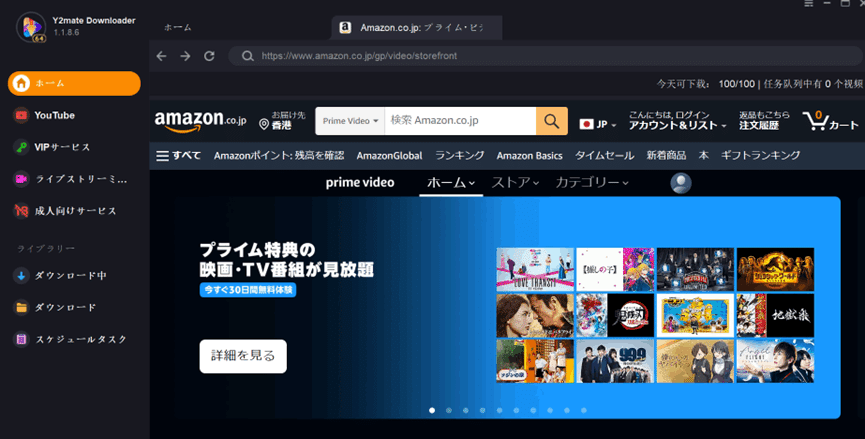The image size is (865, 439).
Task: Select the last carousel dot
Action: coord(584,410)
